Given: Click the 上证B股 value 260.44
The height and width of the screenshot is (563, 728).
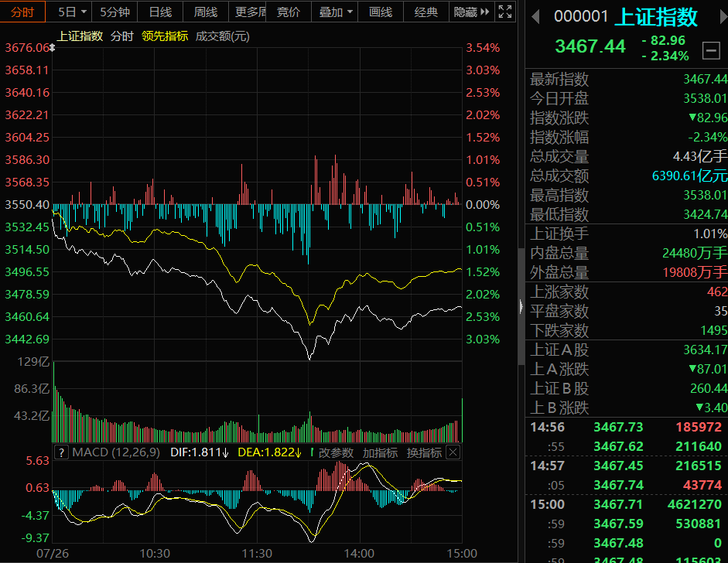Looking at the screenshot, I should point(709,388).
